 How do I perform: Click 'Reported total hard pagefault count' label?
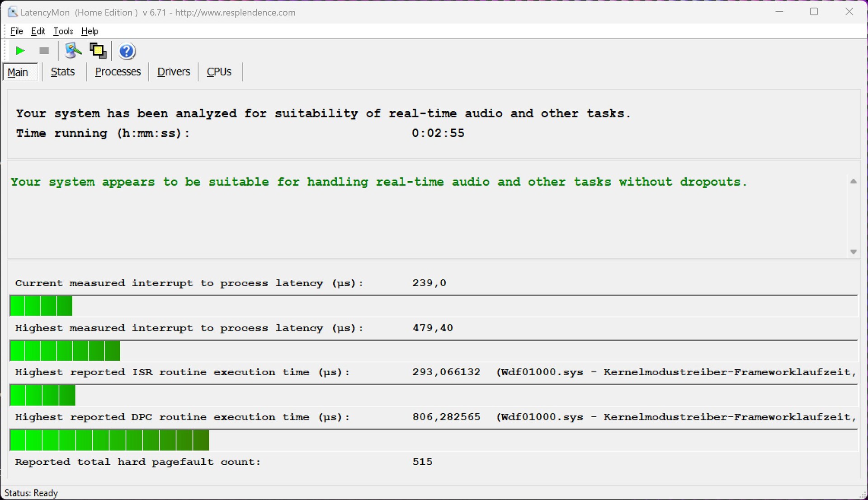[138, 462]
